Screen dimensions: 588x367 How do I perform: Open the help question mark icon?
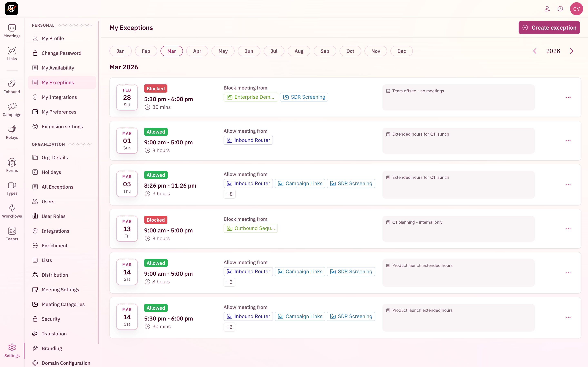pyautogui.click(x=560, y=9)
